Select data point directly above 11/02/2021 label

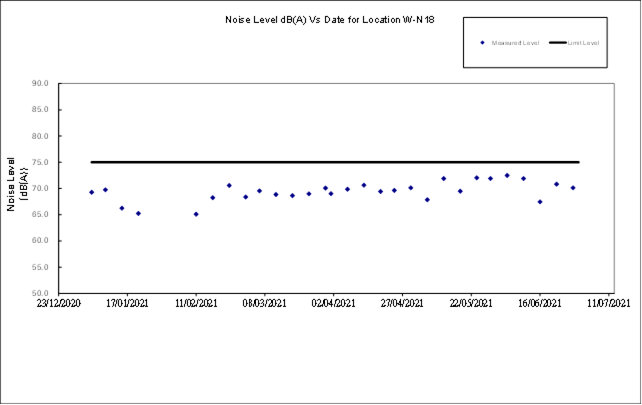(196, 214)
